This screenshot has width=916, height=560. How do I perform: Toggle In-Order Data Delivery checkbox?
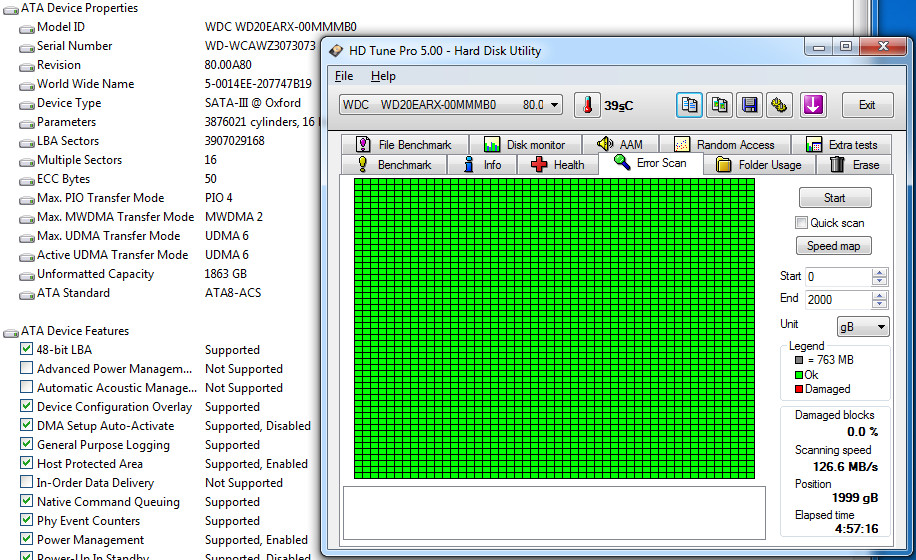pyautogui.click(x=26, y=482)
